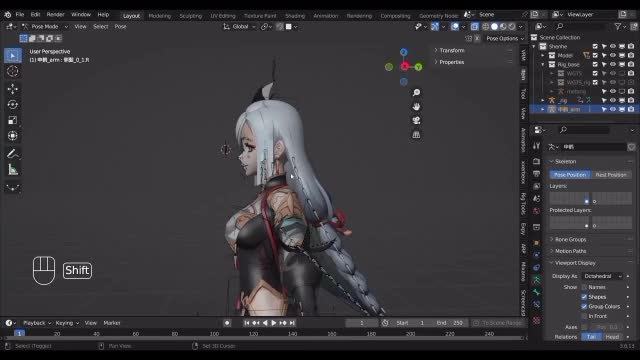Play the animation in reverse
Image resolution: width=640 pixels, height=360 pixels.
pos(265,323)
